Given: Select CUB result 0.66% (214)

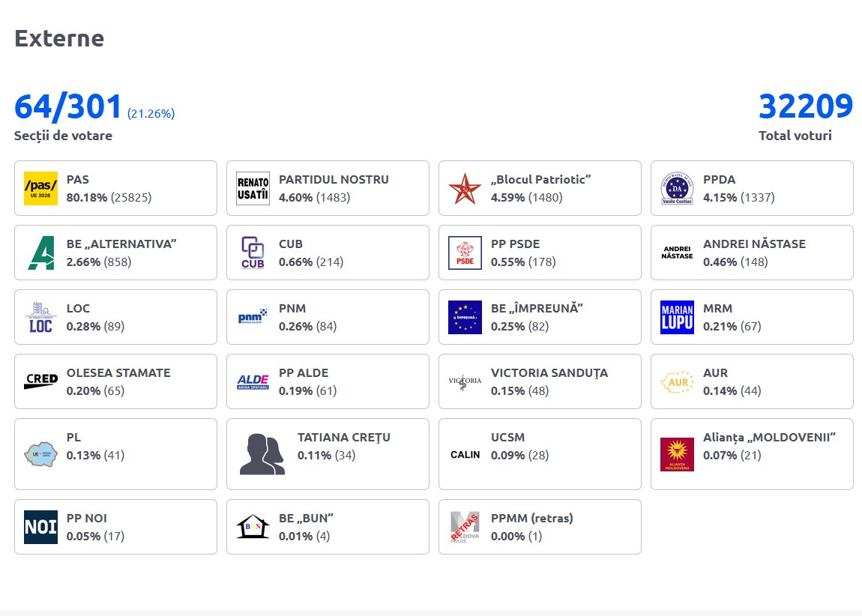Looking at the screenshot, I should (311, 262).
